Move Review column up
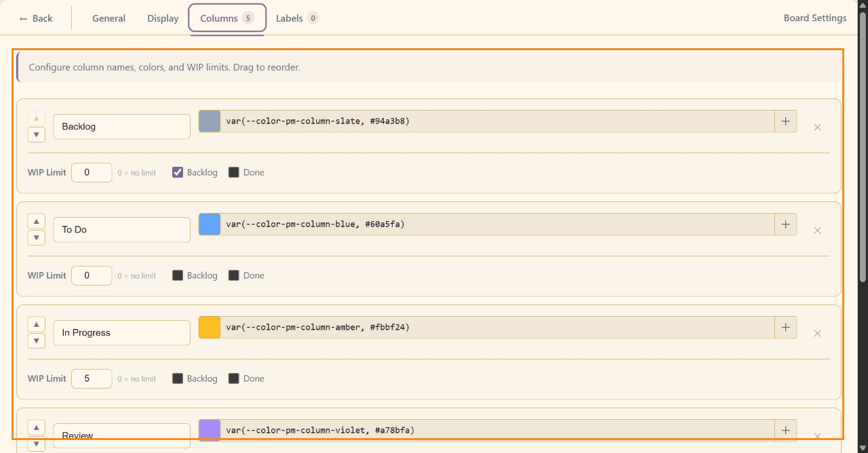 [x=37, y=427]
